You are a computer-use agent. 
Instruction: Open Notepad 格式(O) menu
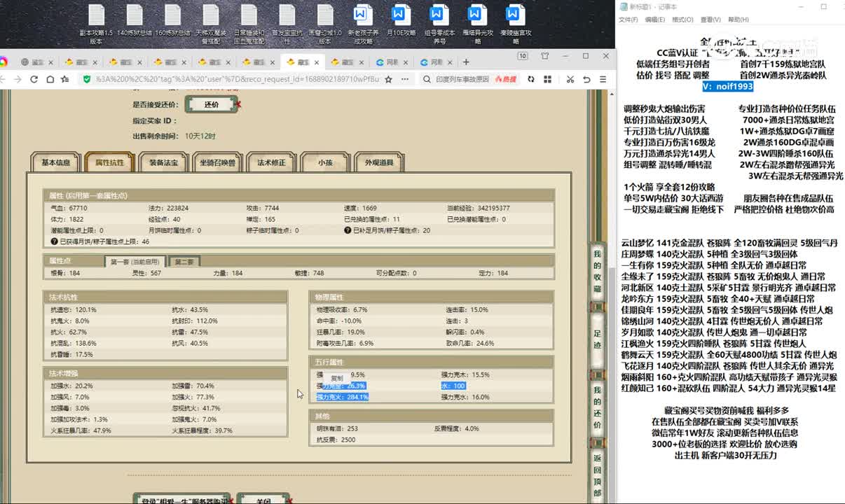point(682,20)
